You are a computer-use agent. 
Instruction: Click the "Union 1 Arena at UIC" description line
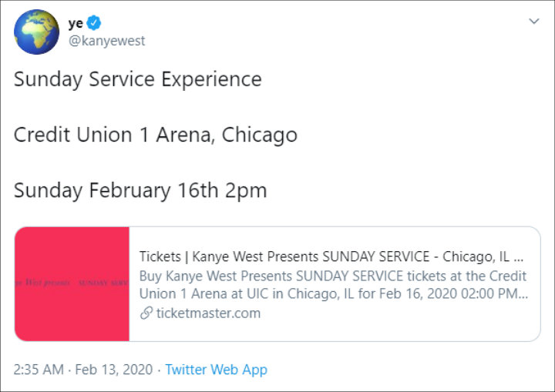coord(333,293)
